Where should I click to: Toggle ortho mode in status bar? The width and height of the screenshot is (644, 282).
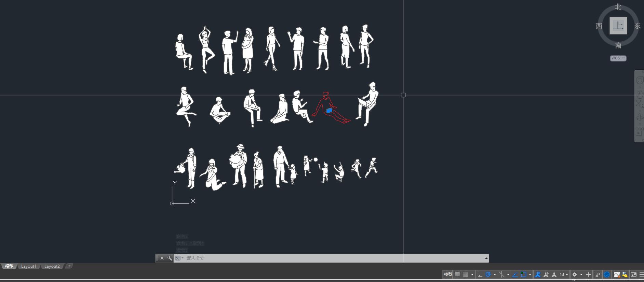tap(480, 274)
